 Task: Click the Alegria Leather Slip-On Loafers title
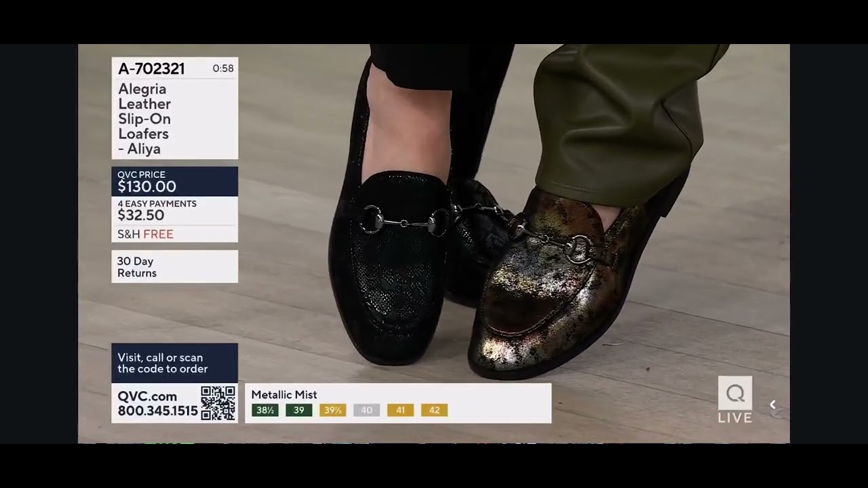(144, 119)
